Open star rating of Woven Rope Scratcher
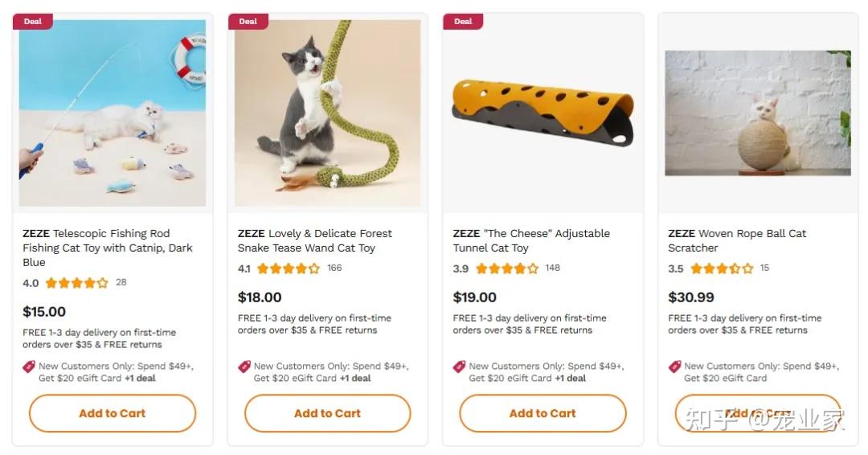The width and height of the screenshot is (868, 455). click(x=722, y=268)
